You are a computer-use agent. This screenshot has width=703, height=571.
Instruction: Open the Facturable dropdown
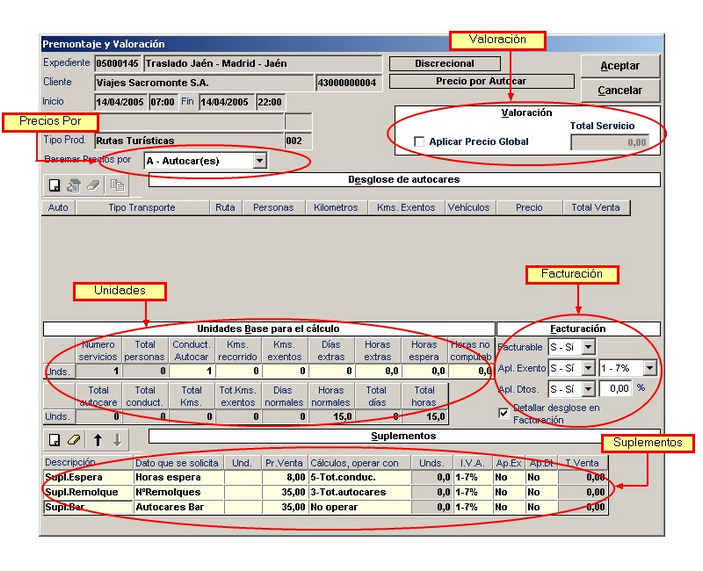coord(589,347)
